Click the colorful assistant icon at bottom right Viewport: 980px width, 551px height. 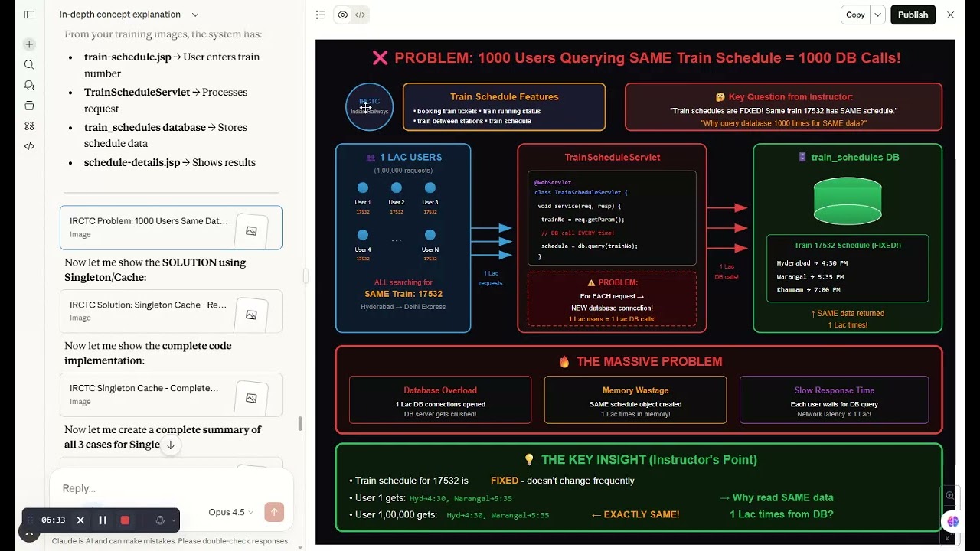point(952,521)
